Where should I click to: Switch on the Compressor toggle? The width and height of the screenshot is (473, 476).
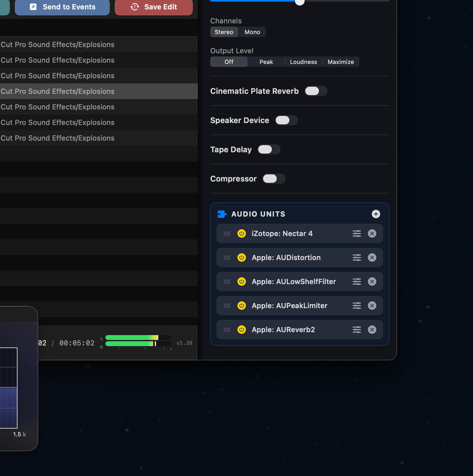pyautogui.click(x=274, y=179)
